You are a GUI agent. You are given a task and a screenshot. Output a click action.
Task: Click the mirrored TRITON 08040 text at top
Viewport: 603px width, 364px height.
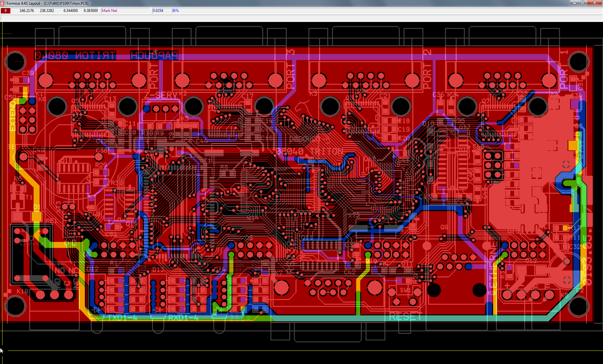(x=75, y=56)
